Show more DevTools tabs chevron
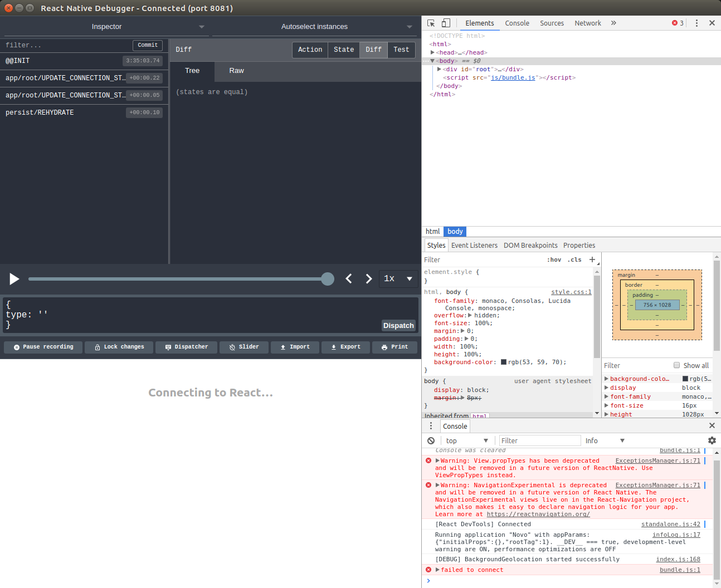Image resolution: width=721 pixels, height=588 pixels. pyautogui.click(x=613, y=23)
